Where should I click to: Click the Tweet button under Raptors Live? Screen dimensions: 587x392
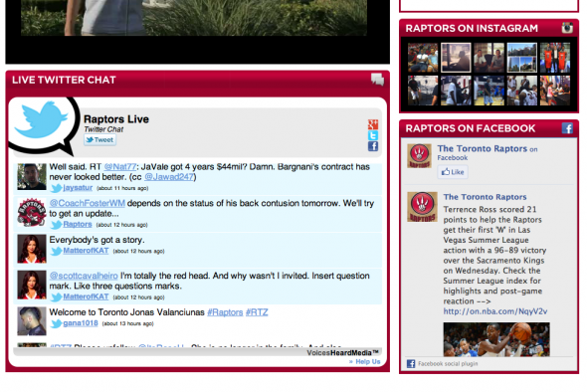click(99, 140)
